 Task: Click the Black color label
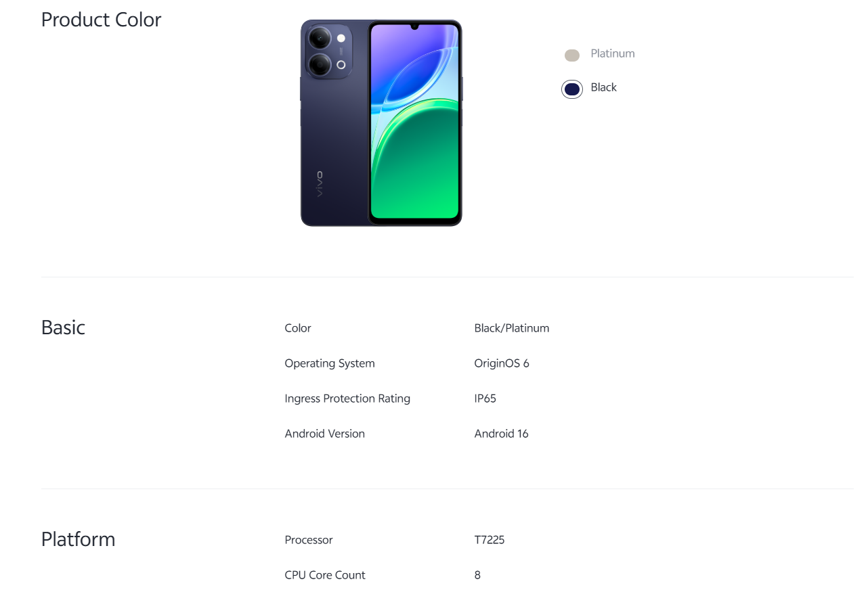point(604,87)
